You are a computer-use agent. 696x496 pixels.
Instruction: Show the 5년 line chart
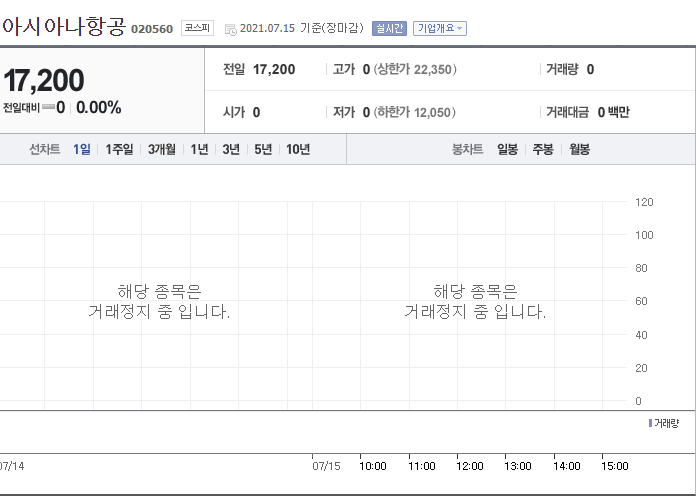click(x=263, y=149)
